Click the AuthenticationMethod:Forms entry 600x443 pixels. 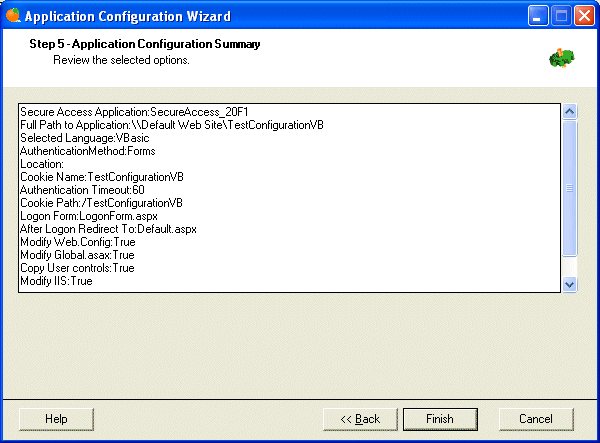click(88, 151)
